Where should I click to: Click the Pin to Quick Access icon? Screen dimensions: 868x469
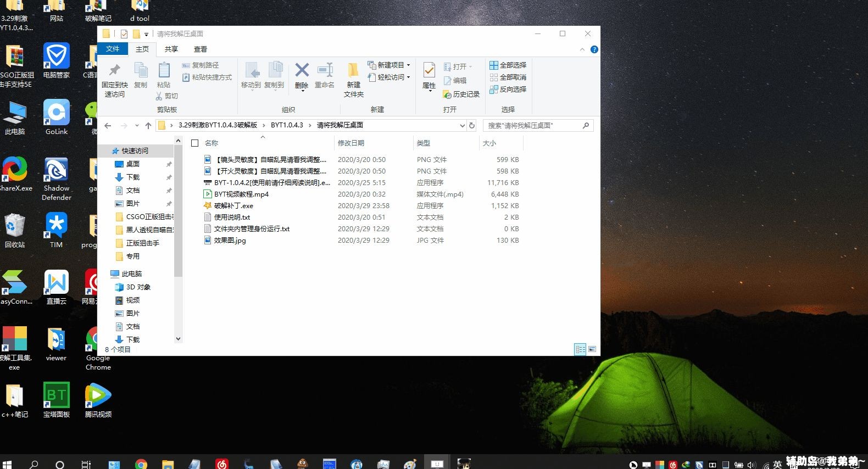pyautogui.click(x=114, y=70)
